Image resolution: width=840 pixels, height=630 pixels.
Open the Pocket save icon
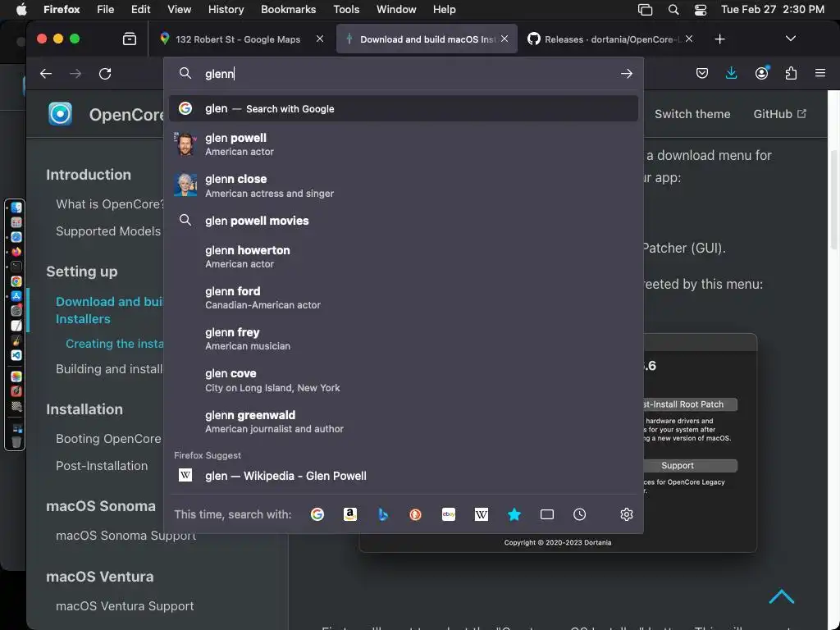tap(702, 73)
